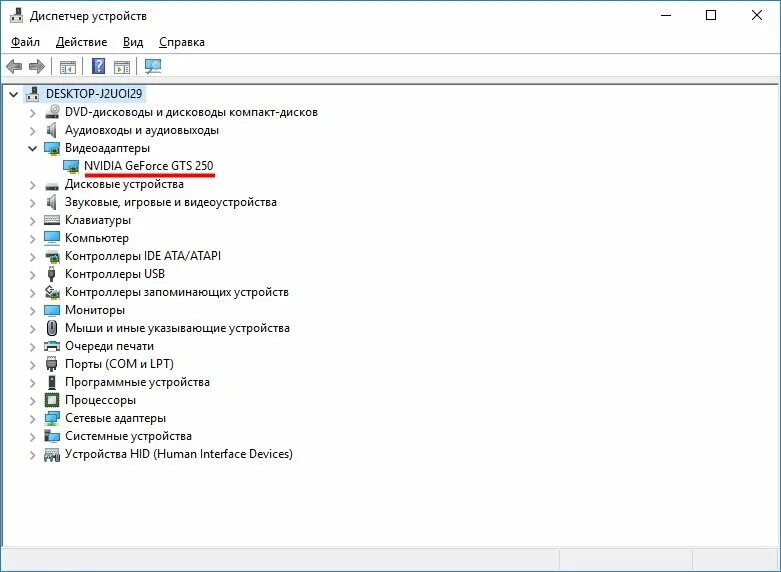
Task: Open the Справка menu
Action: click(x=182, y=42)
